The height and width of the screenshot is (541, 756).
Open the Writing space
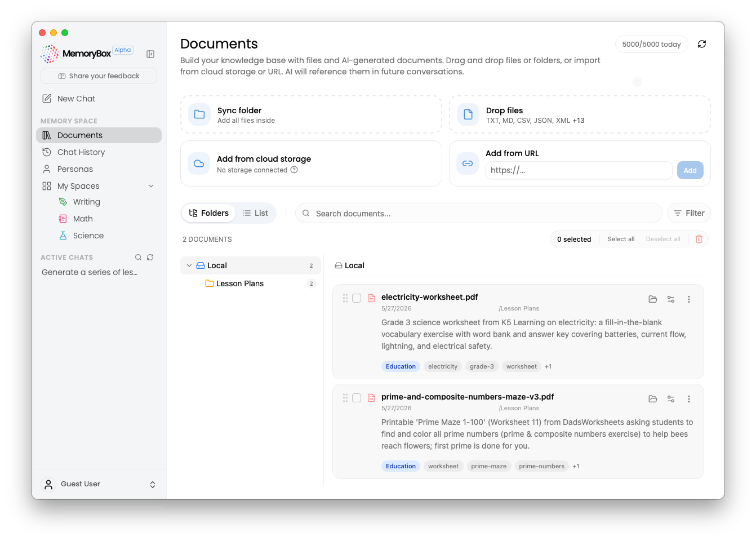pos(86,202)
